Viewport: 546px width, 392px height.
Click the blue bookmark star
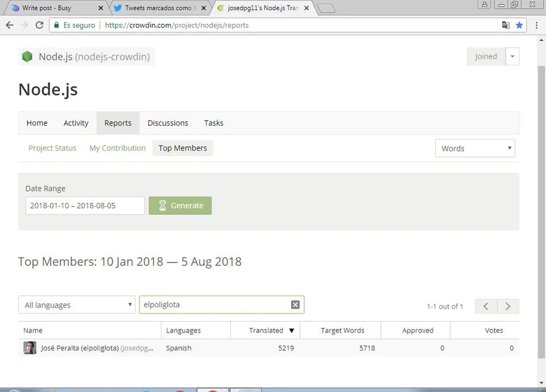pyautogui.click(x=519, y=25)
